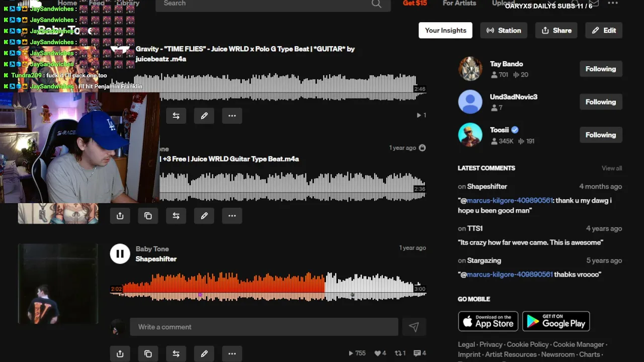
Task: Repost the Juice WRLD Guitar Type Beat
Action: [x=176, y=216]
